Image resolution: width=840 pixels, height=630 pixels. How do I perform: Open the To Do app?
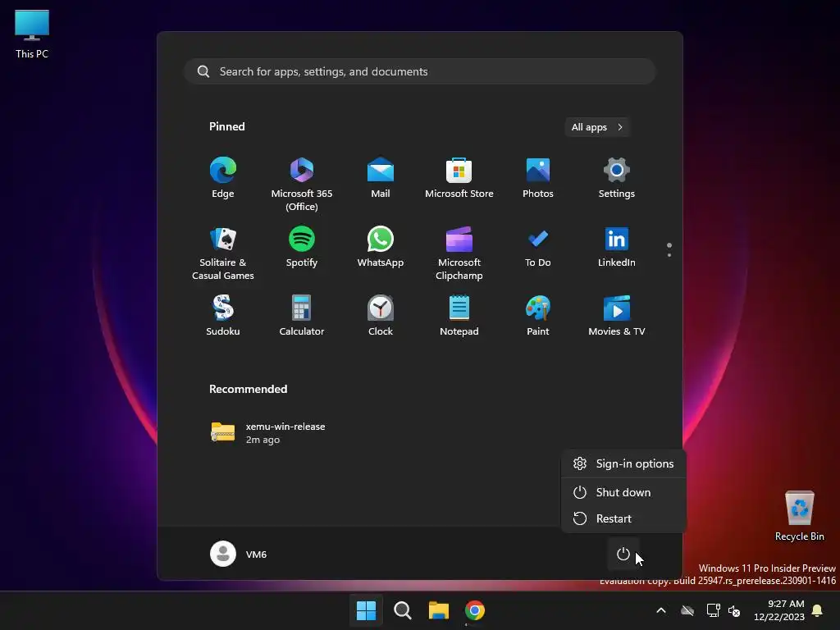pos(538,247)
